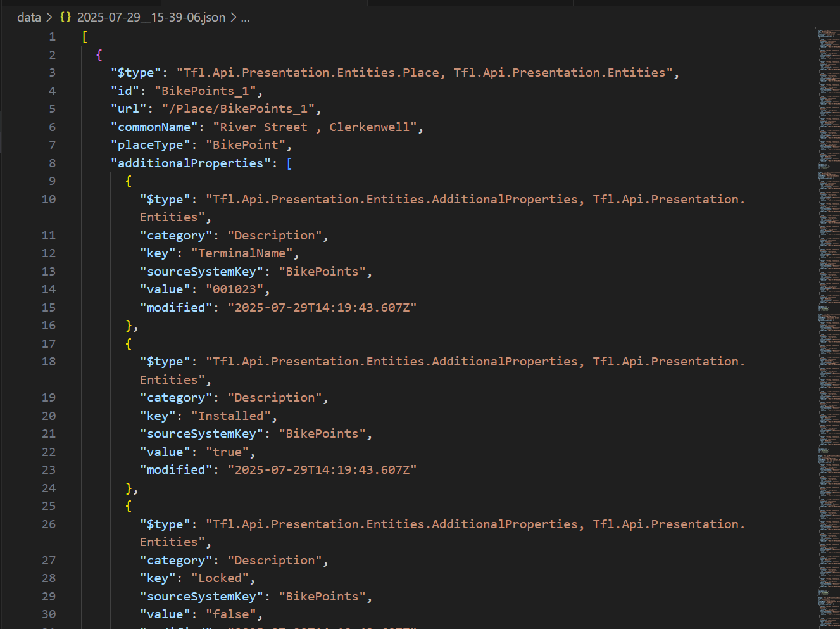The image size is (840, 629).
Task: Click line number 20 in the gutter
Action: 49,416
